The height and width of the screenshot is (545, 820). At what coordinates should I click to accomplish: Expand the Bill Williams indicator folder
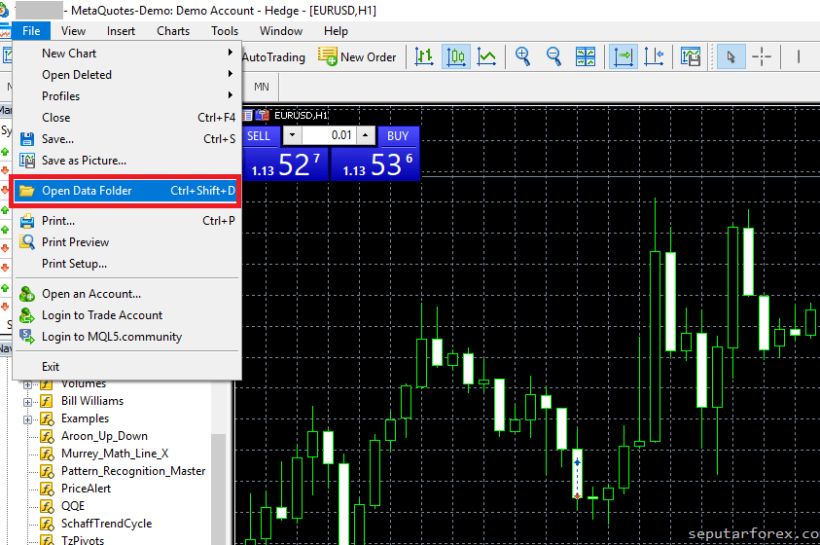click(28, 401)
